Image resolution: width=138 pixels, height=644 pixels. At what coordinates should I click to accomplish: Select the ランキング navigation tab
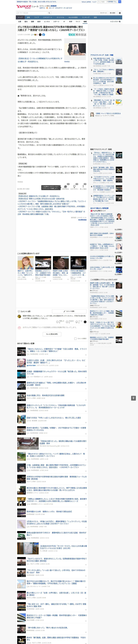tap(86, 17)
